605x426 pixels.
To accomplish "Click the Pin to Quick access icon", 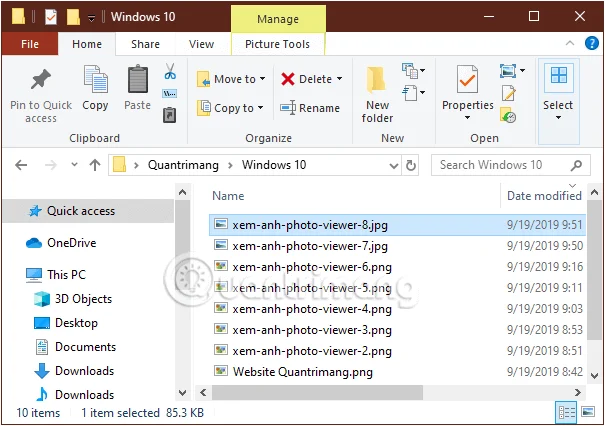I will pyautogui.click(x=41, y=79).
